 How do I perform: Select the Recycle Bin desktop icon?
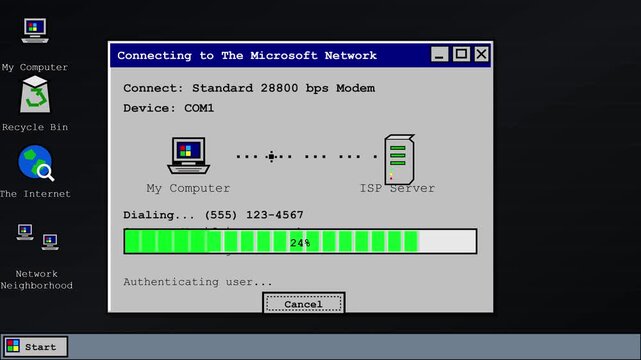(35, 94)
